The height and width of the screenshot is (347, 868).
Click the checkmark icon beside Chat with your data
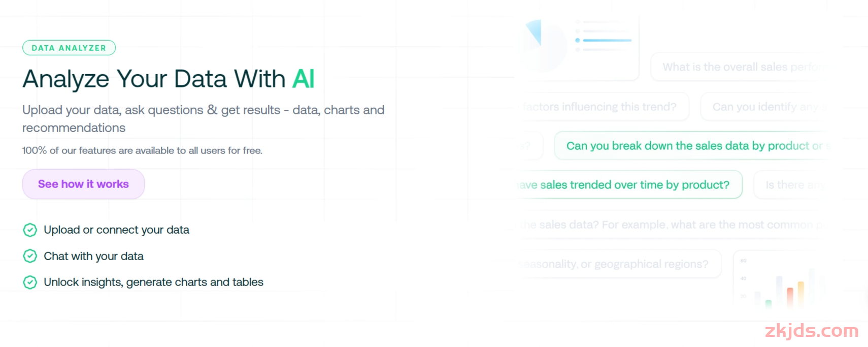[x=30, y=256]
